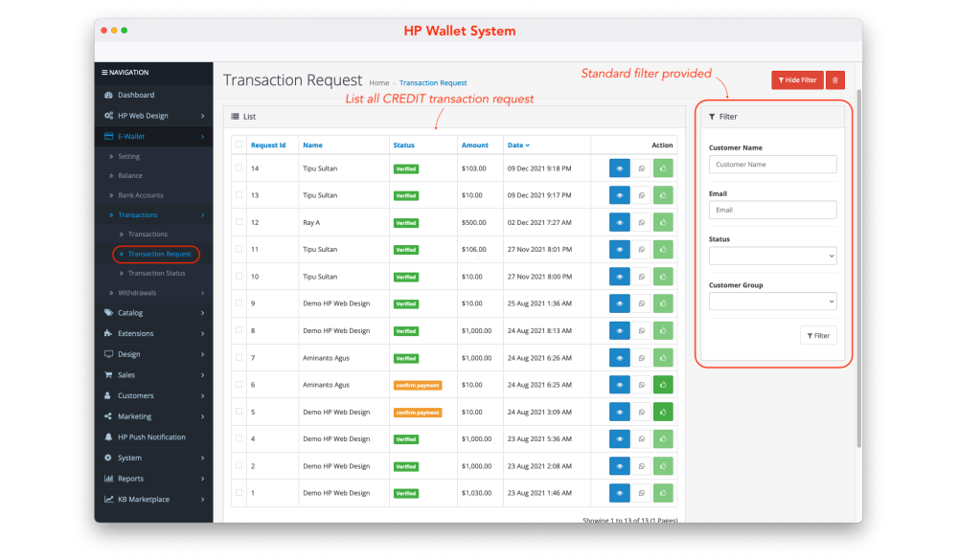
Task: Click the eye view icon for request 1
Action: click(x=619, y=493)
